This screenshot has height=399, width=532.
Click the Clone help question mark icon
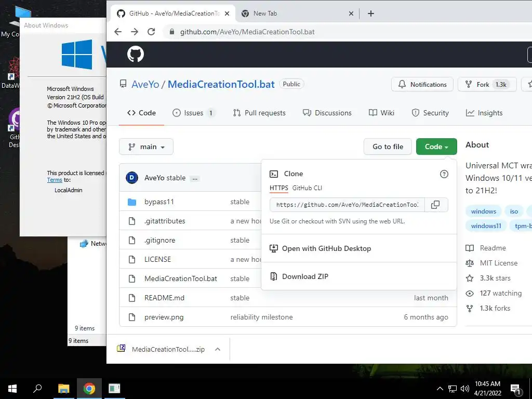(x=444, y=174)
